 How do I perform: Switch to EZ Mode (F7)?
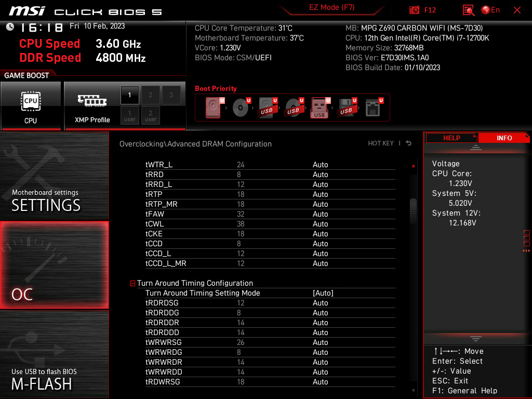331,7
